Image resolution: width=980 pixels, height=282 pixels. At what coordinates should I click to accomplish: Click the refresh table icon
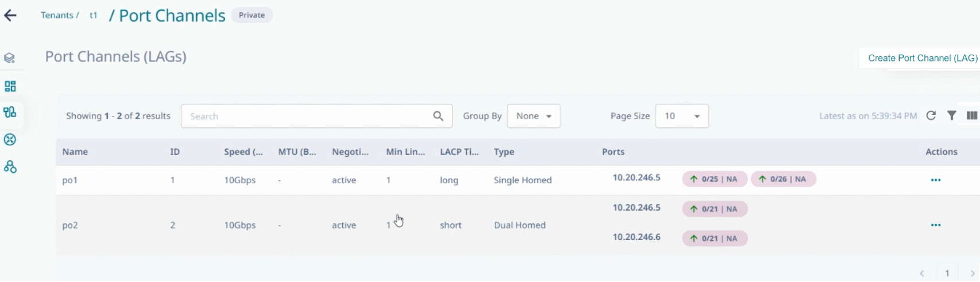point(931,116)
